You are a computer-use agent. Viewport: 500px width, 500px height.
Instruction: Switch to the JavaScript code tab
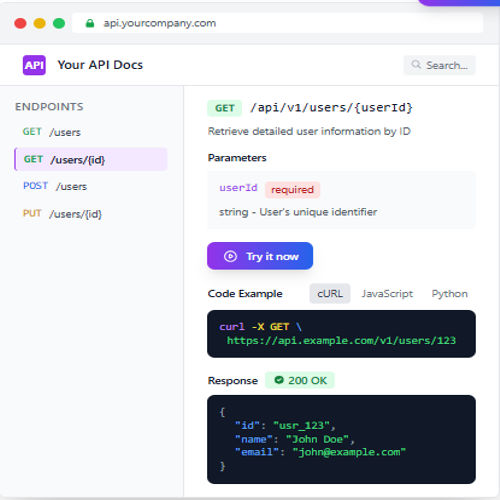click(x=387, y=293)
